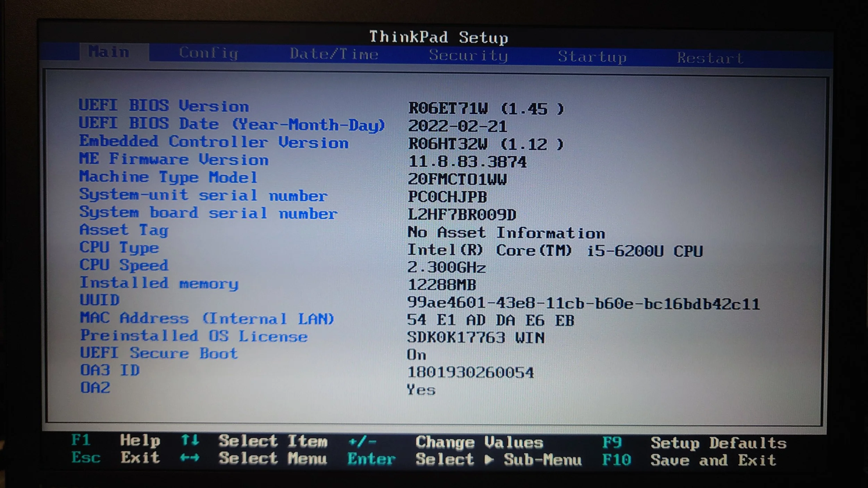Switch to the Config tab
Image resolution: width=868 pixels, height=488 pixels.
208,53
